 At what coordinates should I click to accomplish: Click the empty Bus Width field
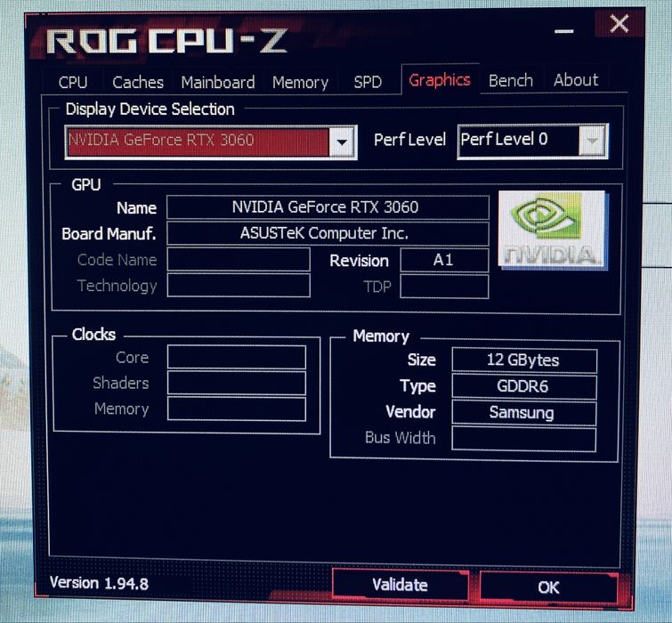click(x=524, y=439)
